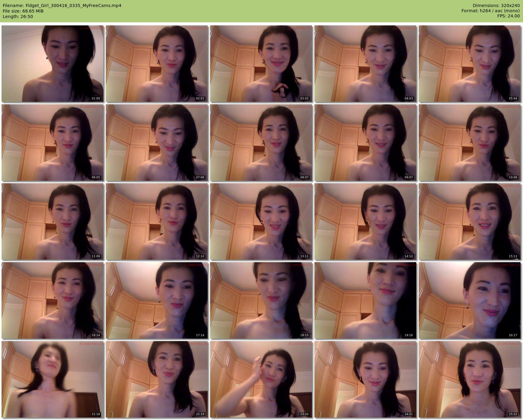Open the frame timestamped 08:07
Viewport: 523px width, 420px height.
(x=261, y=143)
